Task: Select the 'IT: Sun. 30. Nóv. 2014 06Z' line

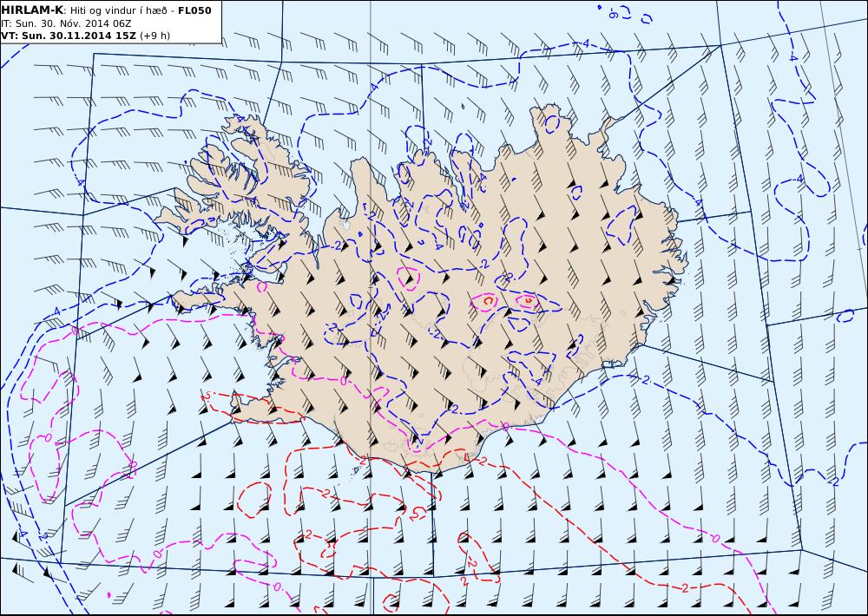Action: coord(66,23)
